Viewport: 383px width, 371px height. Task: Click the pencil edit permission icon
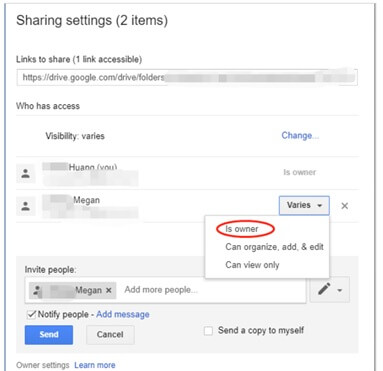tap(324, 289)
